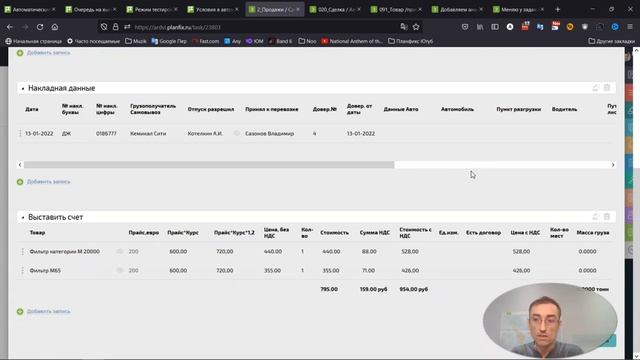Switch to the Очередь на вы... tab
Viewport: 640px width, 360px height.
[x=91, y=9]
